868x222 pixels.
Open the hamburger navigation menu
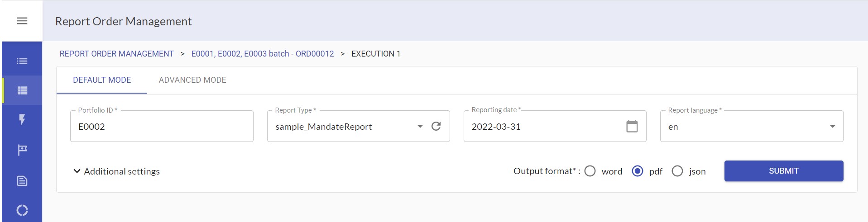pyautogui.click(x=22, y=21)
